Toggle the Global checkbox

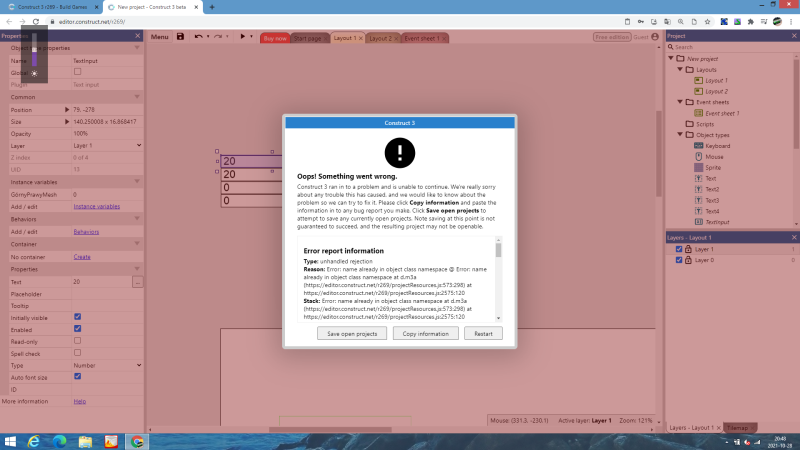pos(78,72)
